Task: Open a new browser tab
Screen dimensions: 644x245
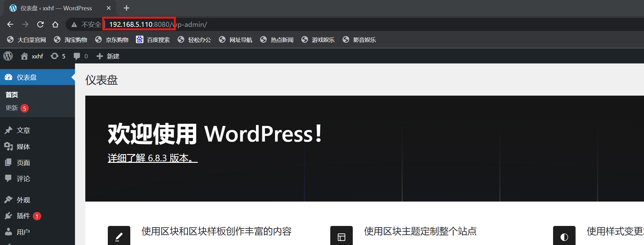Action: pyautogui.click(x=127, y=8)
